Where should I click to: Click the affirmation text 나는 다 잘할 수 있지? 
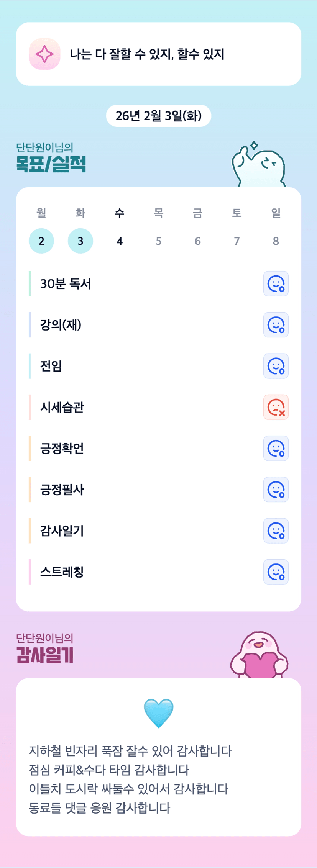tap(147, 54)
